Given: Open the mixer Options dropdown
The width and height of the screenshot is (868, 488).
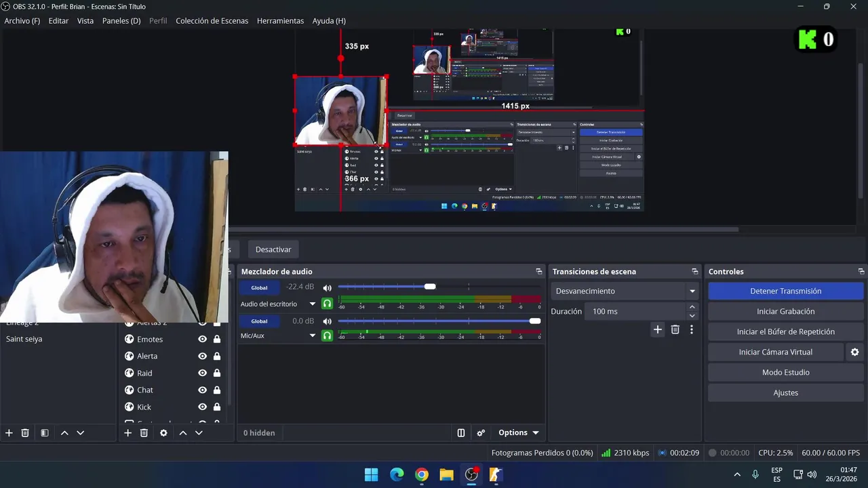Looking at the screenshot, I should pos(519,432).
